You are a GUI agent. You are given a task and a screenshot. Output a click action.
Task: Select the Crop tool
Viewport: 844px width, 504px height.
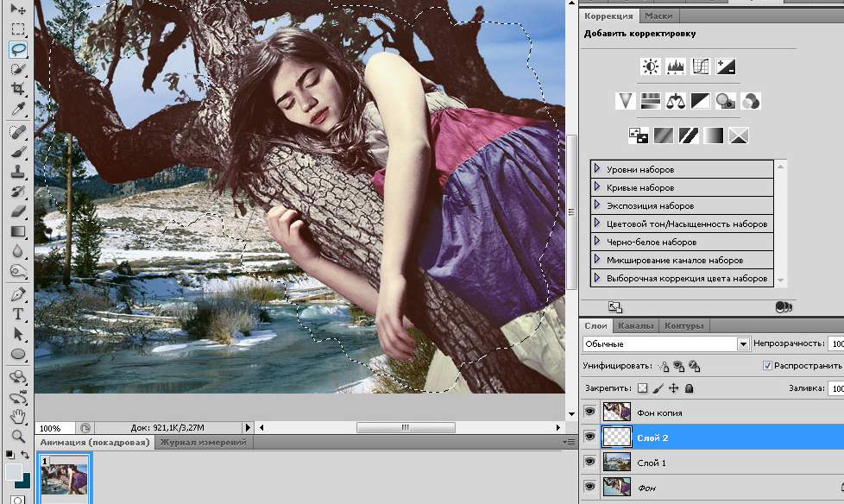point(18,89)
